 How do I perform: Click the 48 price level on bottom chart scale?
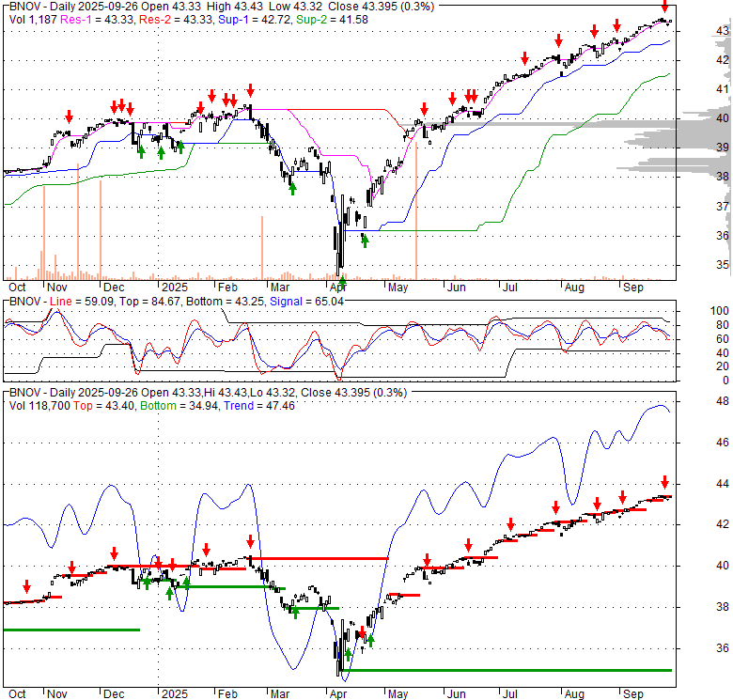[x=723, y=401]
